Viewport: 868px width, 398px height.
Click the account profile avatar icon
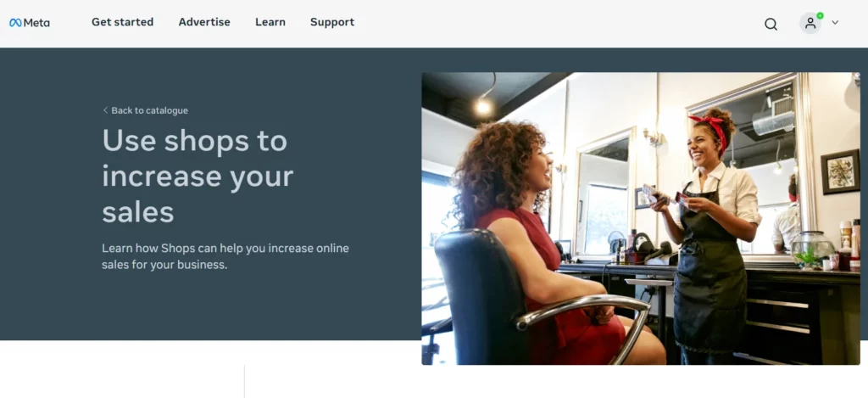pyautogui.click(x=810, y=23)
